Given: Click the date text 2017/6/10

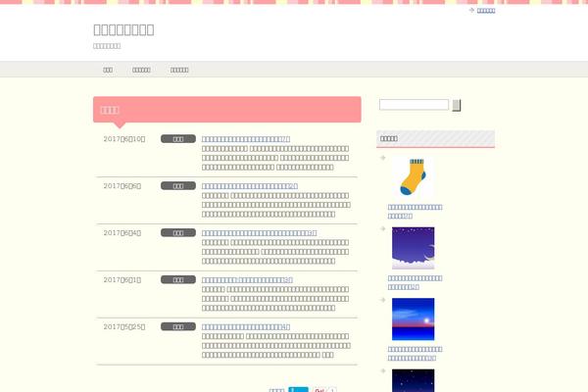Looking at the screenshot, I should coord(124,139).
